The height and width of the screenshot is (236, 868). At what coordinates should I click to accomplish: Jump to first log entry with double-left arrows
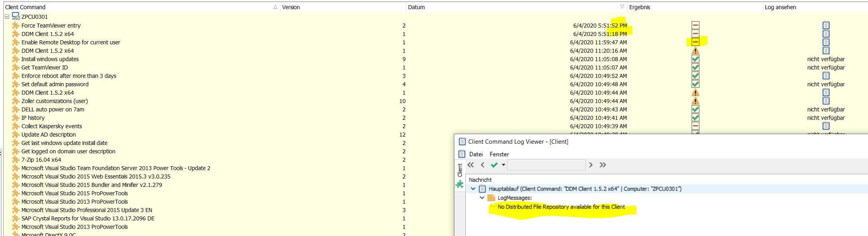(x=471, y=165)
